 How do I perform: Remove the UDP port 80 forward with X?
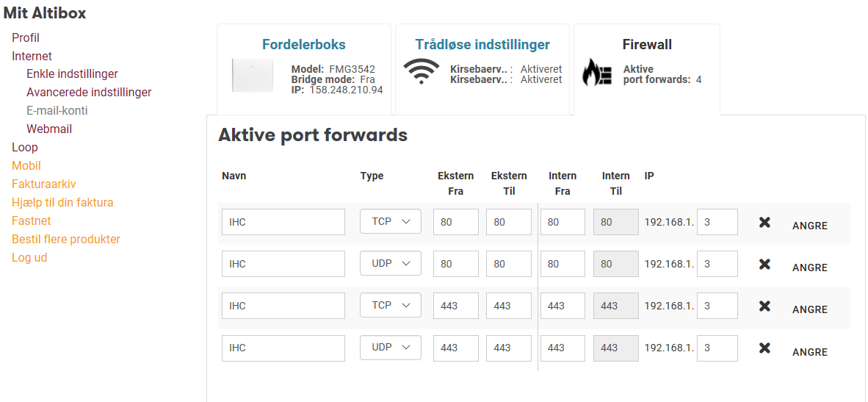click(x=764, y=265)
